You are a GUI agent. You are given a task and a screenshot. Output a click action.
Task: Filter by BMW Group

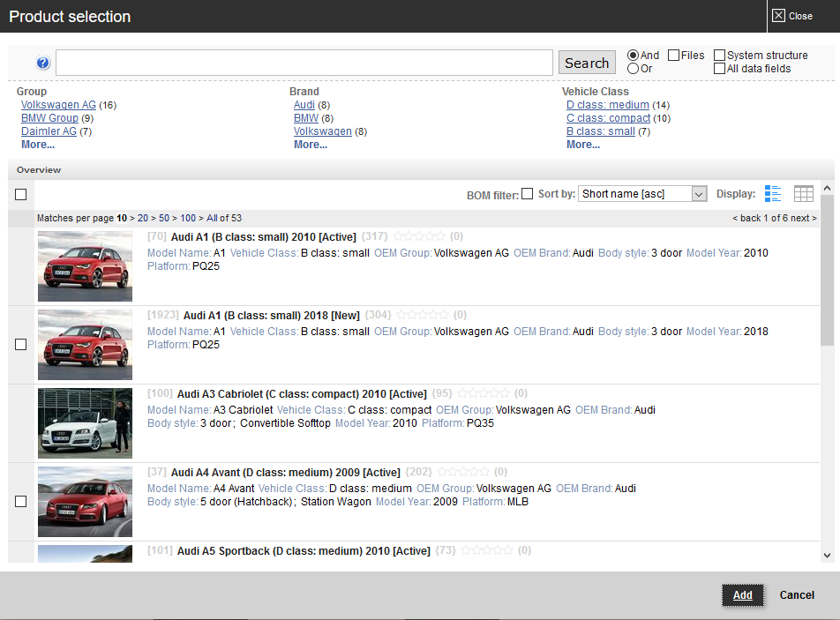[x=49, y=118]
